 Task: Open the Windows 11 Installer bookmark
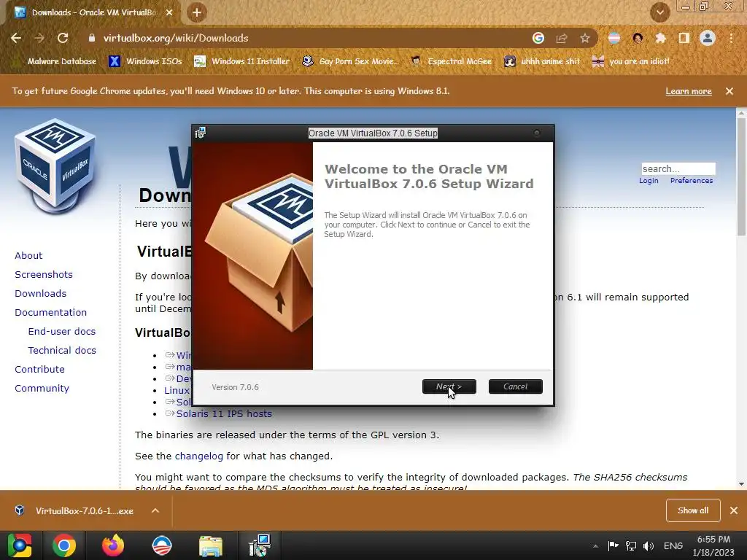242,61
